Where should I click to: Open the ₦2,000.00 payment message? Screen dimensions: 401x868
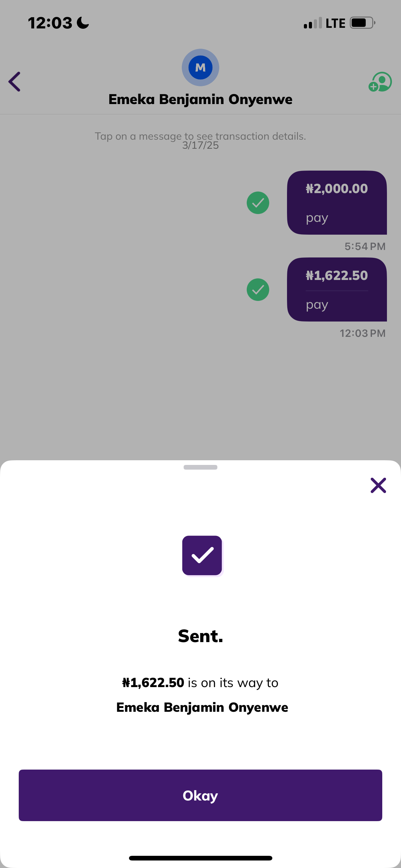[x=337, y=203]
